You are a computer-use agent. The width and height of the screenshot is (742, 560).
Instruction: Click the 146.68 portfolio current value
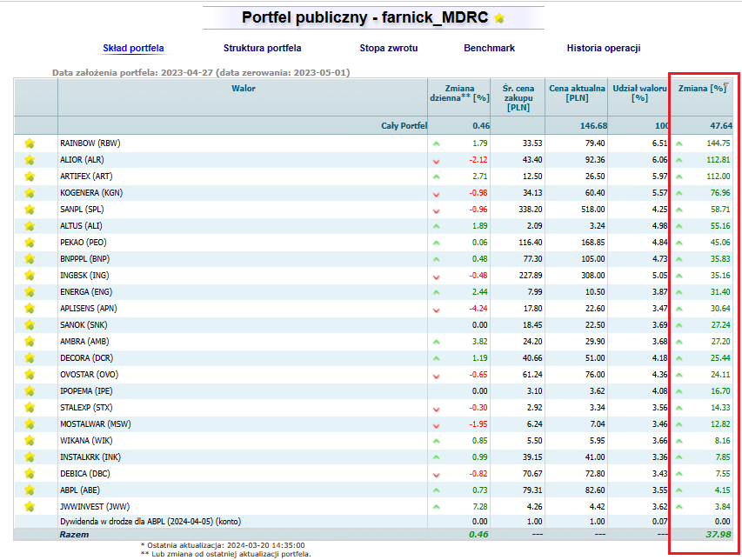(x=593, y=126)
